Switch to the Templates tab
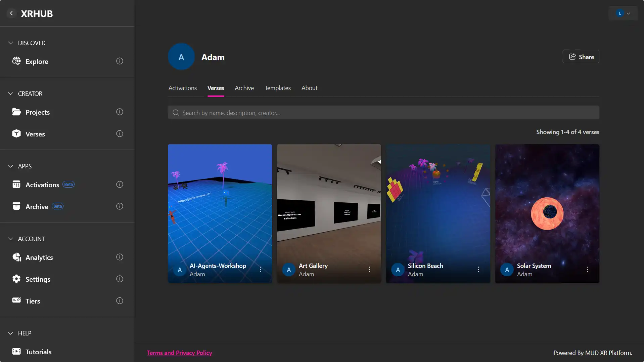Screen dimensions: 644x362 278,88
